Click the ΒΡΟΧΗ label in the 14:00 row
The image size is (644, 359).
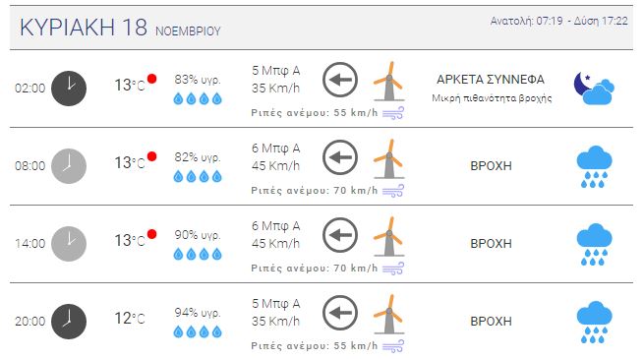tap(491, 244)
